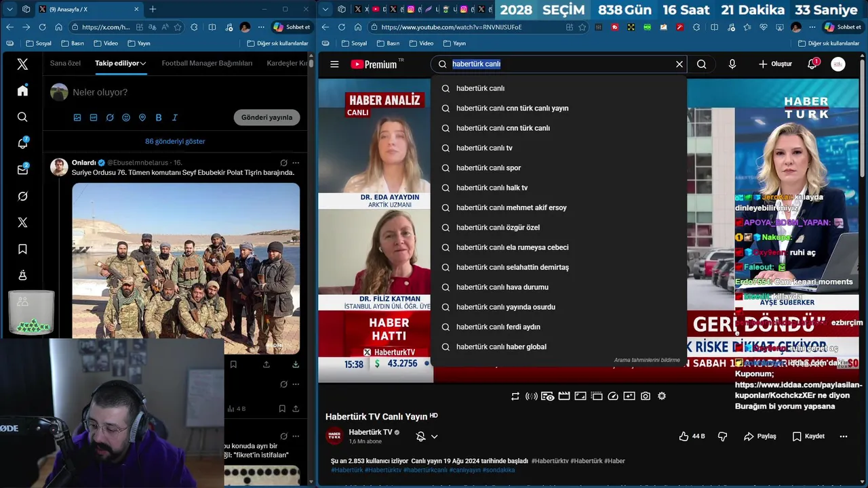Add a GIF to the post
Image resolution: width=868 pixels, height=488 pixels.
click(x=94, y=117)
